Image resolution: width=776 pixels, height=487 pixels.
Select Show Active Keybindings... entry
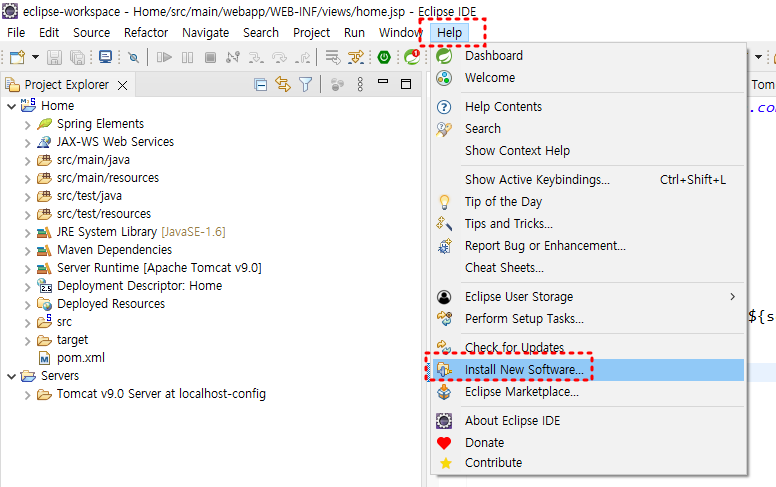tap(588, 180)
